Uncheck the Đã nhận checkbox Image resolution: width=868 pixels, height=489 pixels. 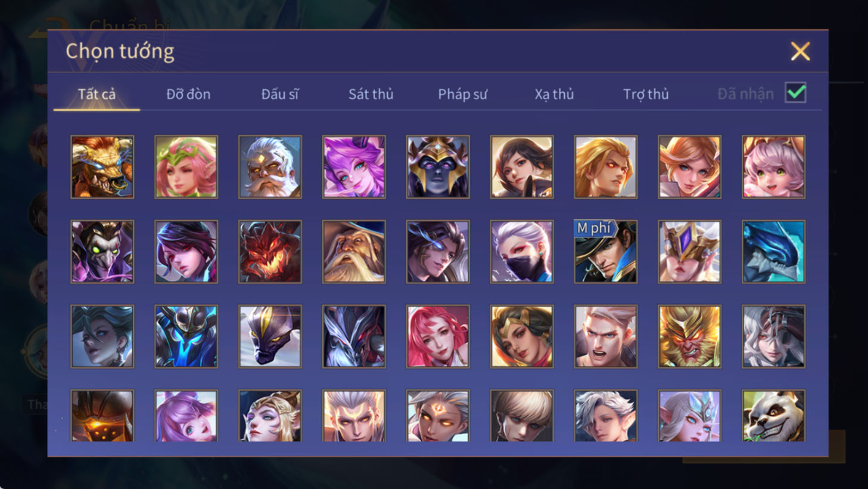pos(795,93)
